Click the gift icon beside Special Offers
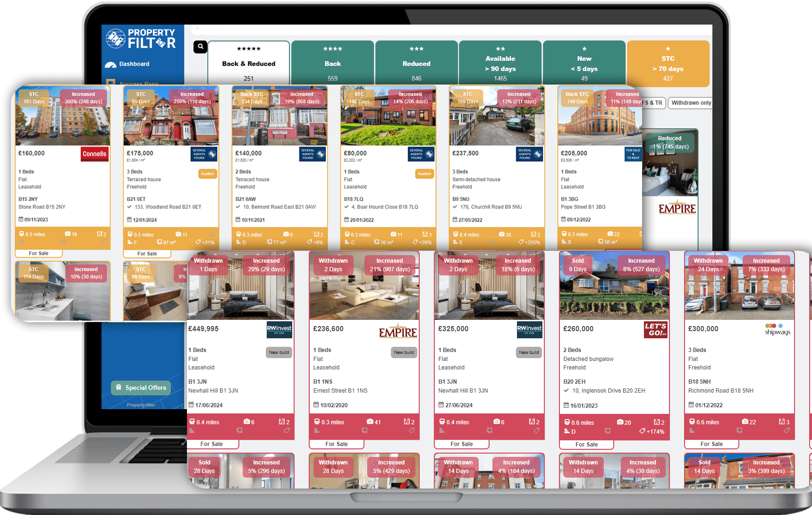 [118, 387]
